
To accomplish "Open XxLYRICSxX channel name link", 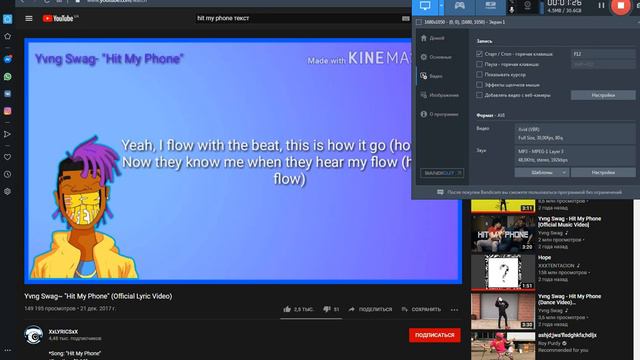I will click(x=63, y=332).
